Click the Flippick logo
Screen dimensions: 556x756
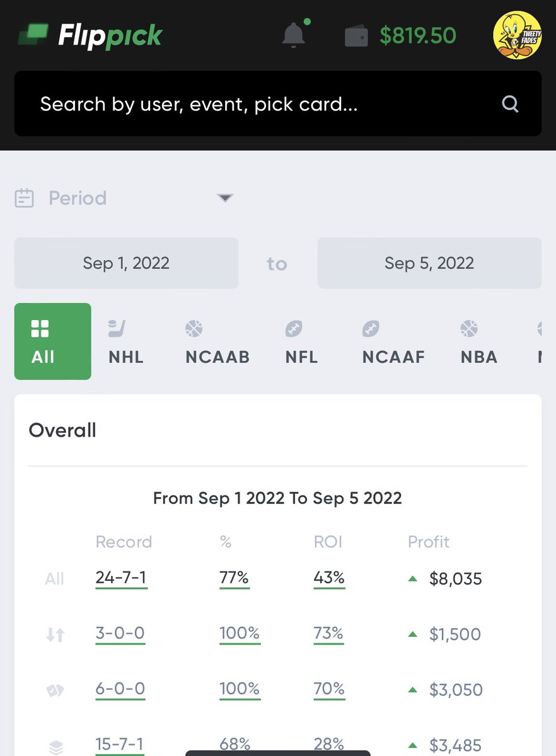pyautogui.click(x=90, y=36)
